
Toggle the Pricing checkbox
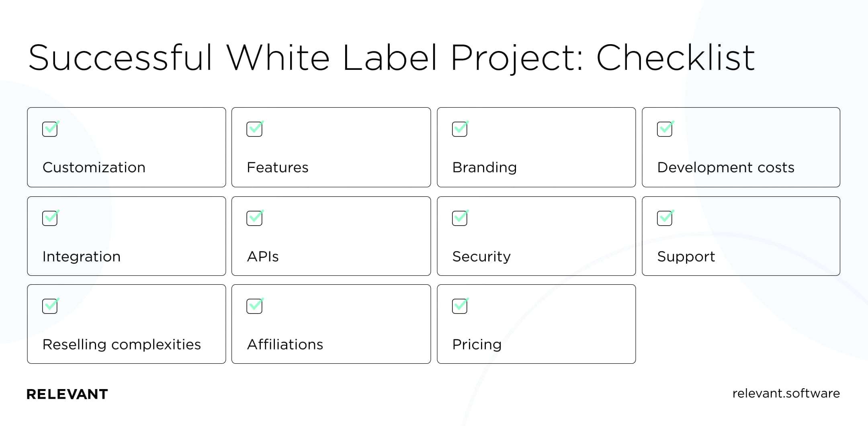click(x=460, y=306)
